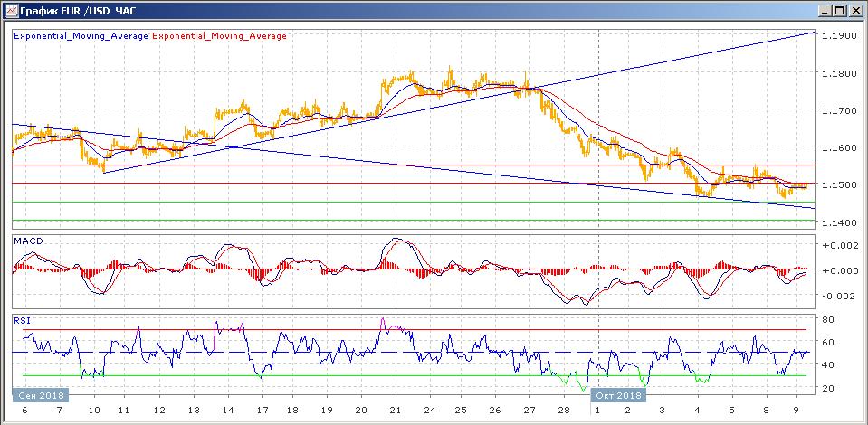Select the red Exponential_Moving_Average legend label
Image resolution: width=868 pixels, height=425 pixels.
click(x=220, y=36)
